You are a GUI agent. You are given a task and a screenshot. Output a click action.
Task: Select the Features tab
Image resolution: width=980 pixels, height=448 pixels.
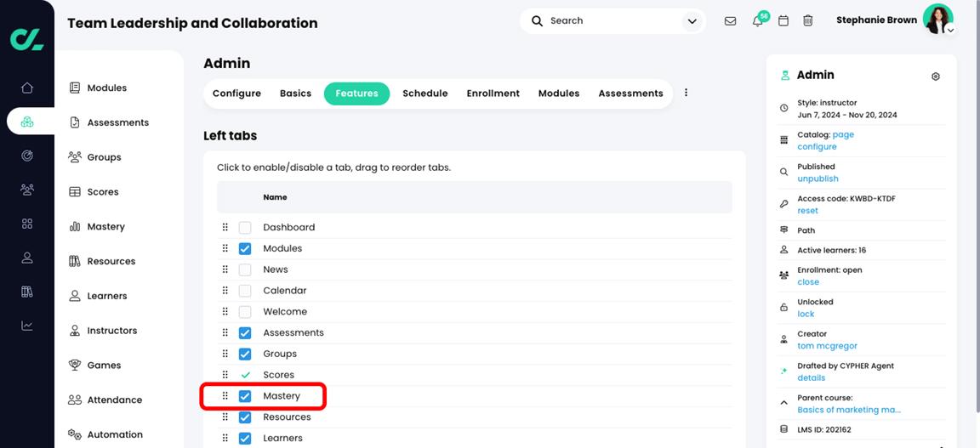click(x=357, y=94)
